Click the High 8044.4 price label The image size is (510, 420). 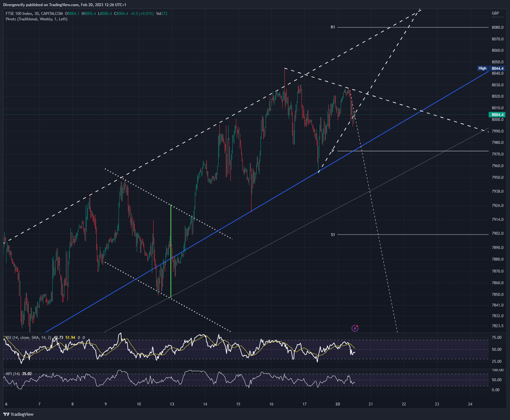point(491,68)
